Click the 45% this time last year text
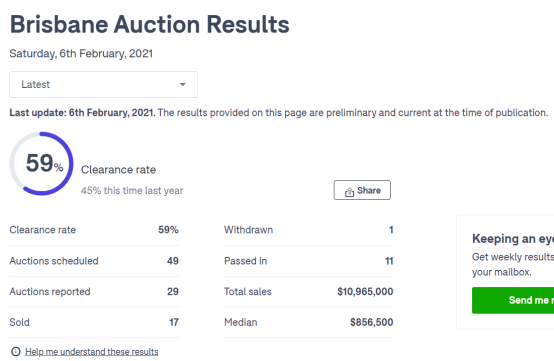The width and height of the screenshot is (554, 361). [x=132, y=191]
